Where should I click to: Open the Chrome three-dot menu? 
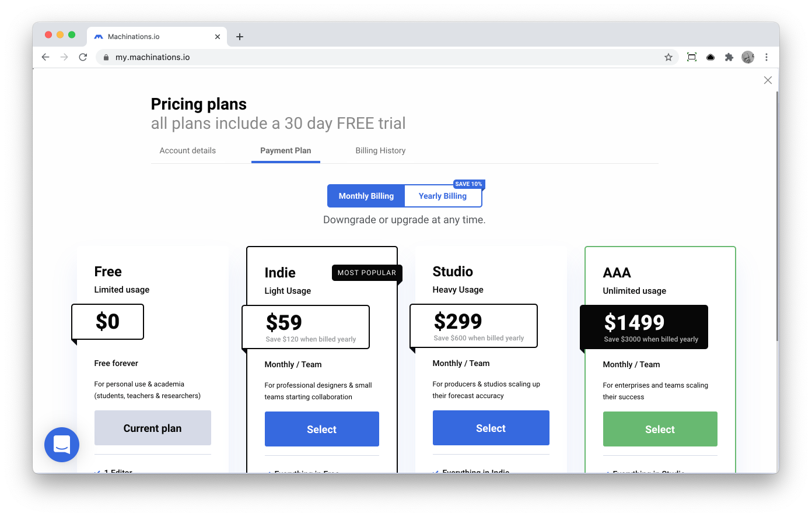pos(766,57)
